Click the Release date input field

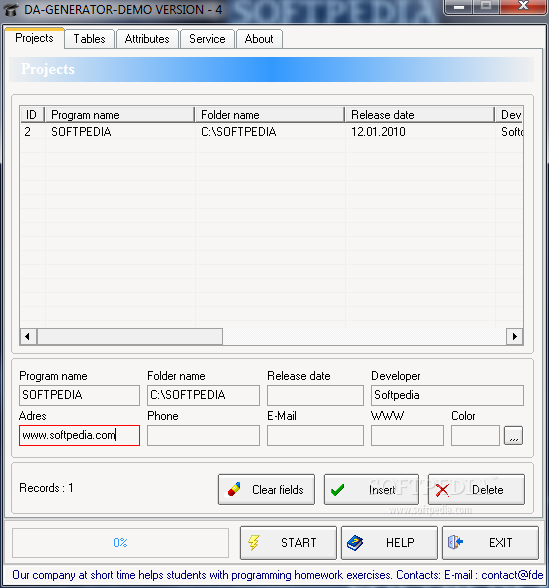[315, 395]
